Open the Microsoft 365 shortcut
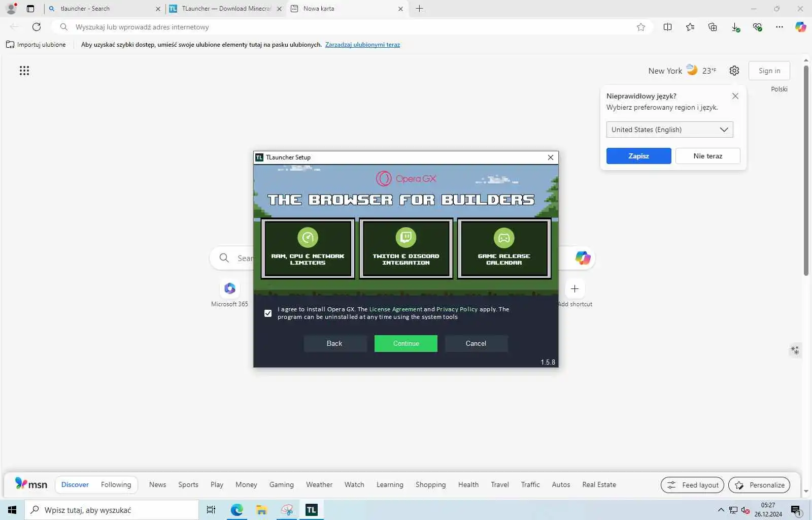 (229, 294)
